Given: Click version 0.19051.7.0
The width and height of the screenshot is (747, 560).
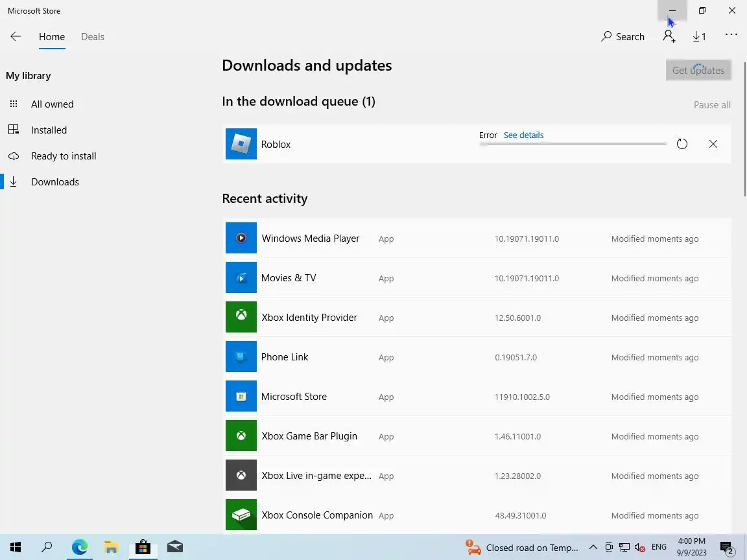Looking at the screenshot, I should pos(516,358).
